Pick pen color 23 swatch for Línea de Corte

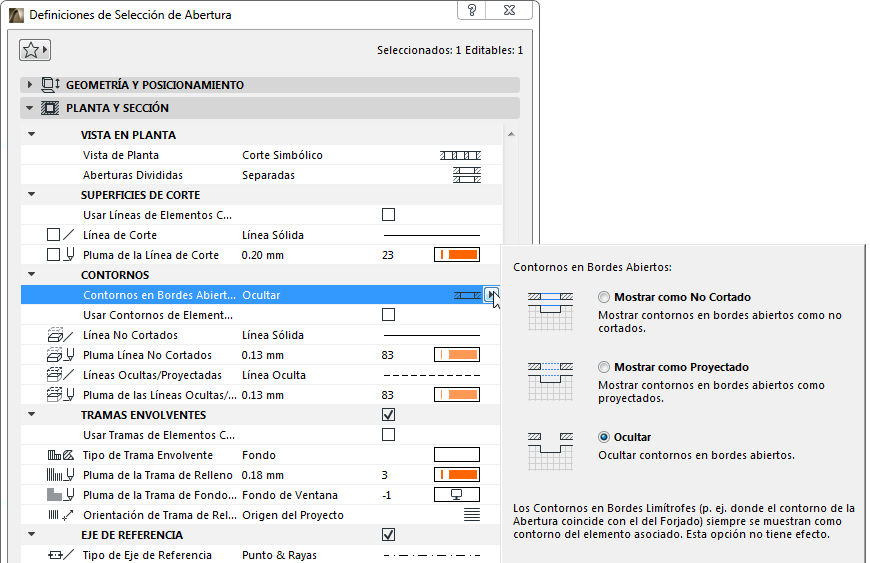coord(457,255)
